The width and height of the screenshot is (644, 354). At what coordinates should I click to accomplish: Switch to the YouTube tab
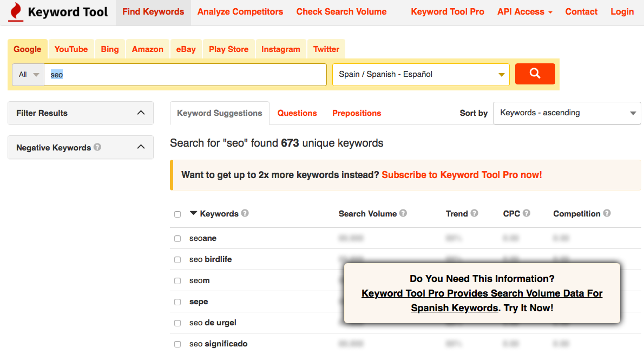(71, 49)
